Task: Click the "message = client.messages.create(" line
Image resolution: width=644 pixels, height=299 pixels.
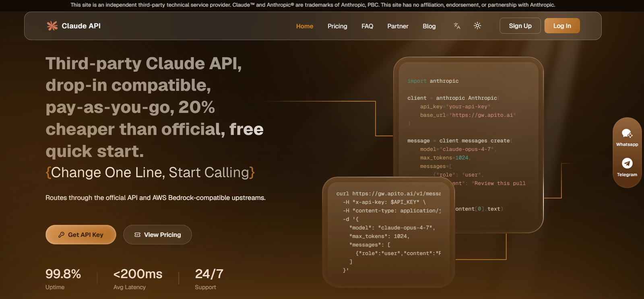Action: 460,141
